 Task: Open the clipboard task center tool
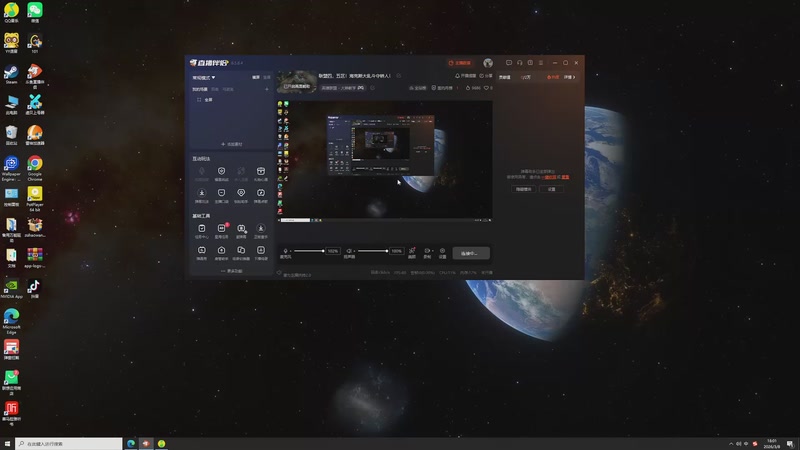point(202,229)
